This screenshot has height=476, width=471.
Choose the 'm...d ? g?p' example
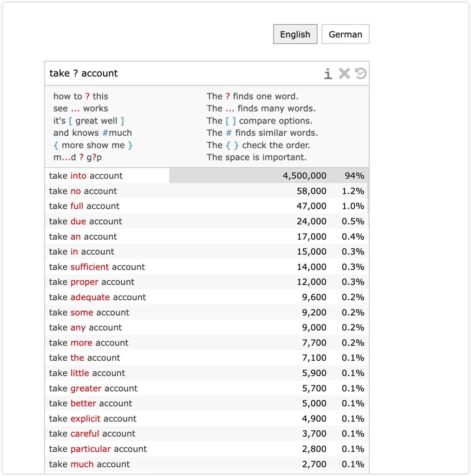click(78, 157)
